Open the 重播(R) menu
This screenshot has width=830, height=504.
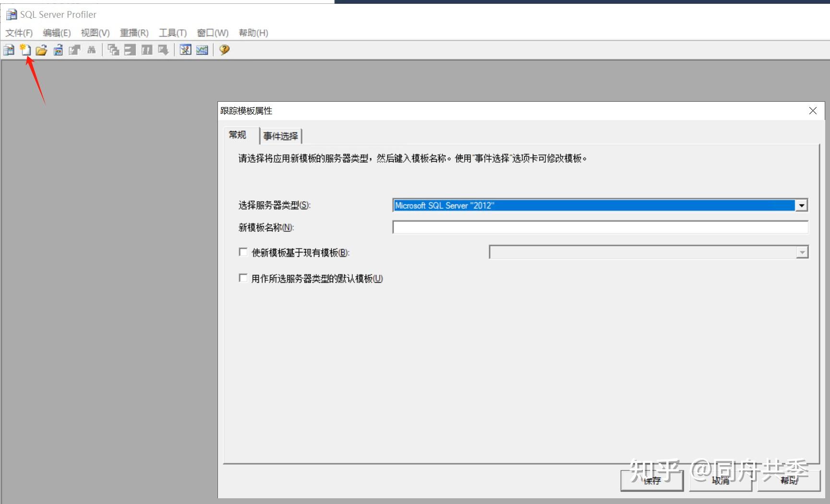134,33
